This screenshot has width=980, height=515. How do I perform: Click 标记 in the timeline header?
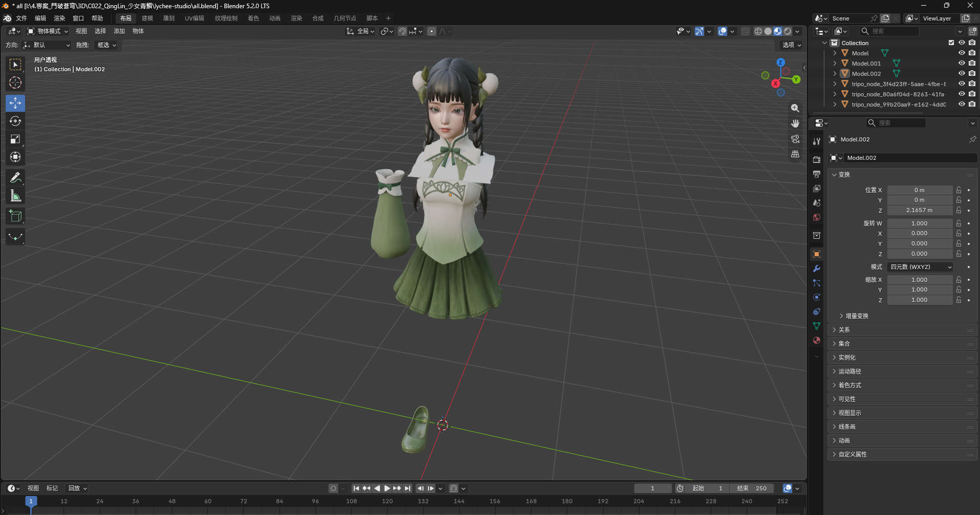[x=52, y=488]
